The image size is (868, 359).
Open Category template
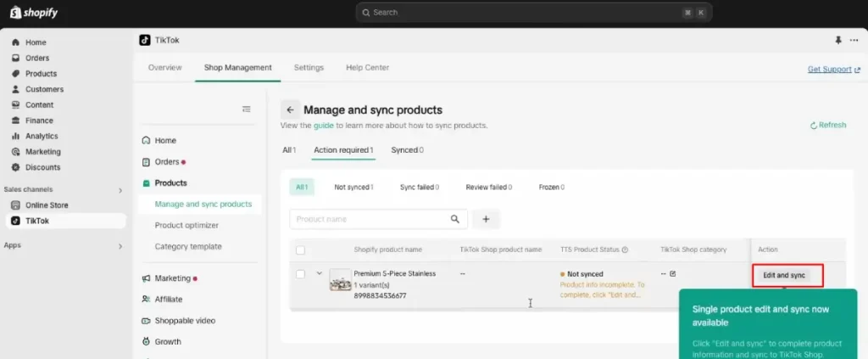pos(188,246)
